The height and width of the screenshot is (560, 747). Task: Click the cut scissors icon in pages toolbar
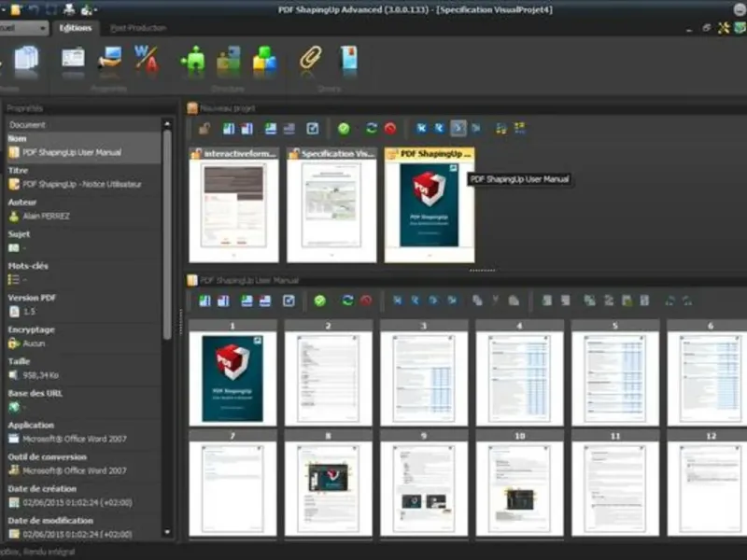(496, 300)
